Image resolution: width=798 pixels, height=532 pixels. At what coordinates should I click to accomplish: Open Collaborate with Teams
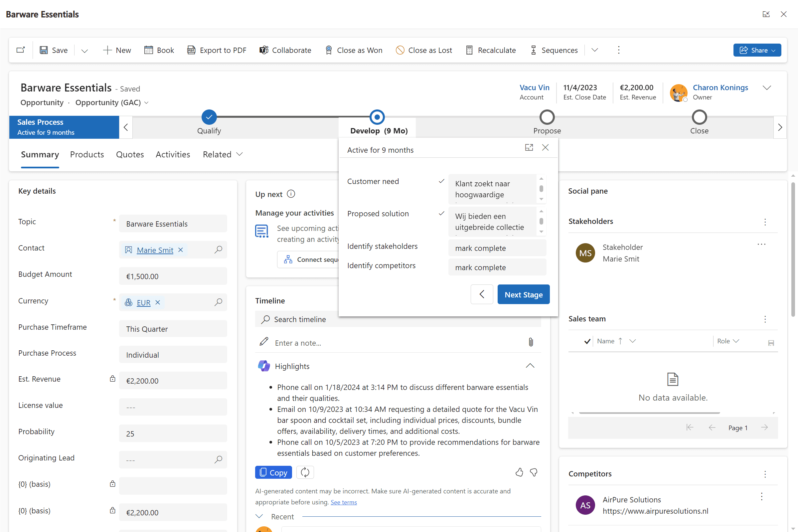[285, 50]
